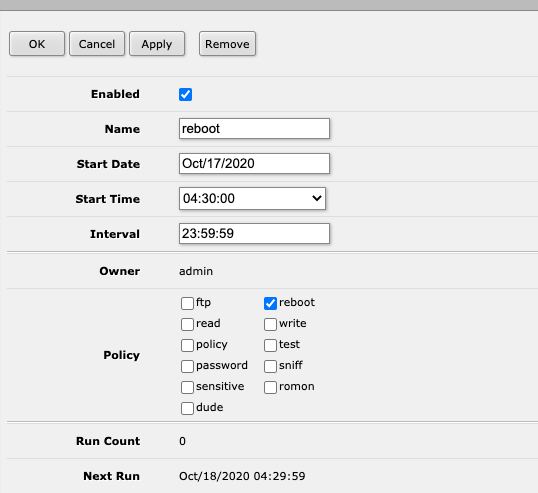Viewport: 538px width, 493px height.
Task: Uncheck the reboot policy checkbox
Action: (x=270, y=303)
